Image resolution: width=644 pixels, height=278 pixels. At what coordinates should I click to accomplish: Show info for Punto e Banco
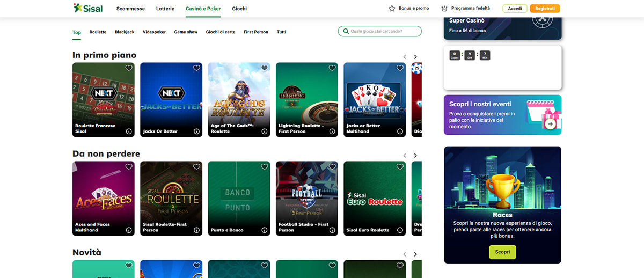click(x=265, y=230)
